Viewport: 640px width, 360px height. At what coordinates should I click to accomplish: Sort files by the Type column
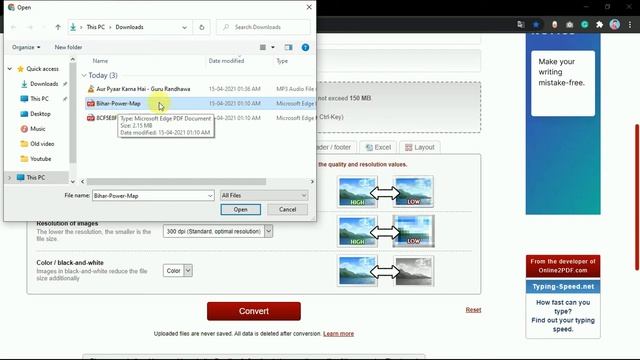click(282, 61)
